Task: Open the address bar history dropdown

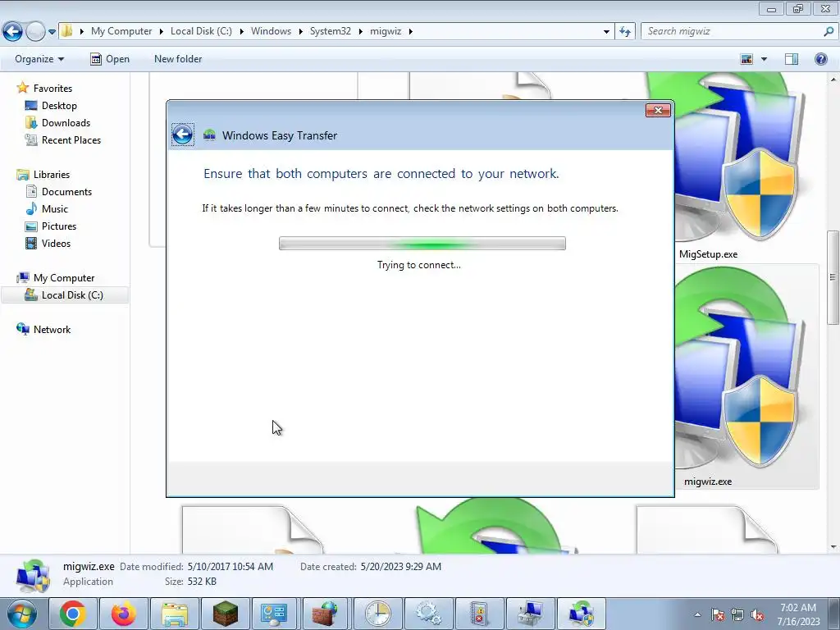Action: click(606, 32)
